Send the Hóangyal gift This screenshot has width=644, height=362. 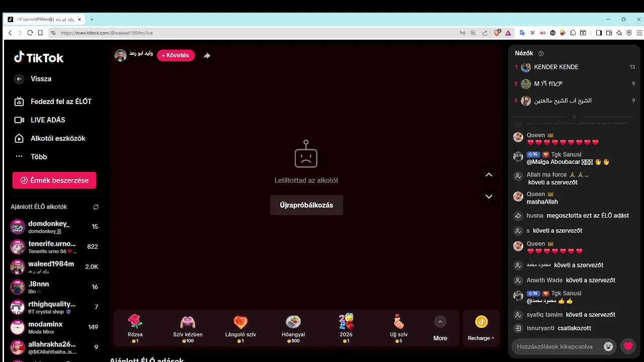293,328
